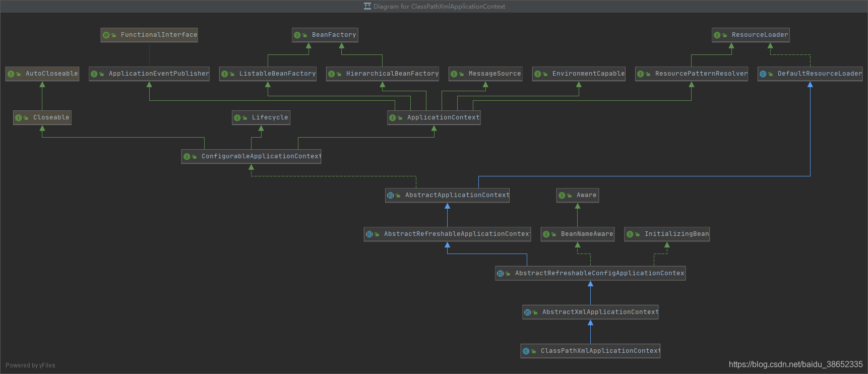
Task: Select the BeanNameAware node label
Action: pos(587,234)
